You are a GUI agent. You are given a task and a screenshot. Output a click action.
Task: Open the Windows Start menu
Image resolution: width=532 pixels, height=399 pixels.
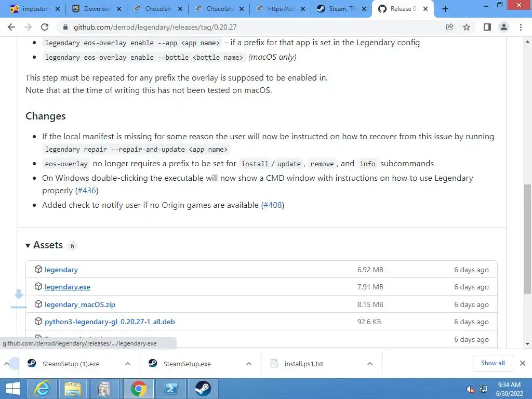click(13, 389)
